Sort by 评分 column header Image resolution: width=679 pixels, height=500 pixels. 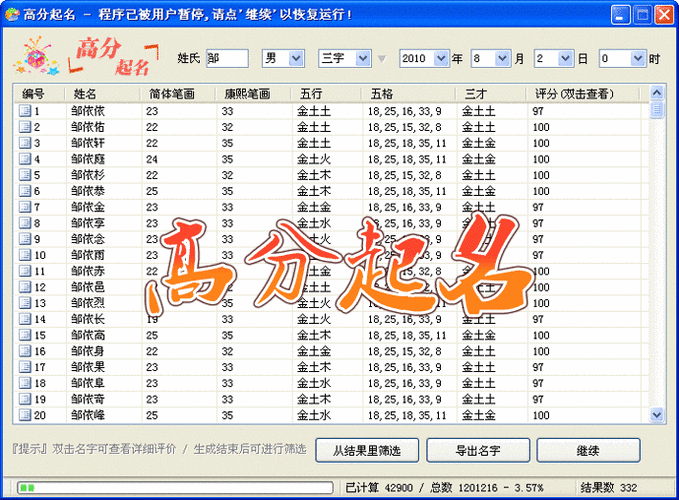point(588,94)
